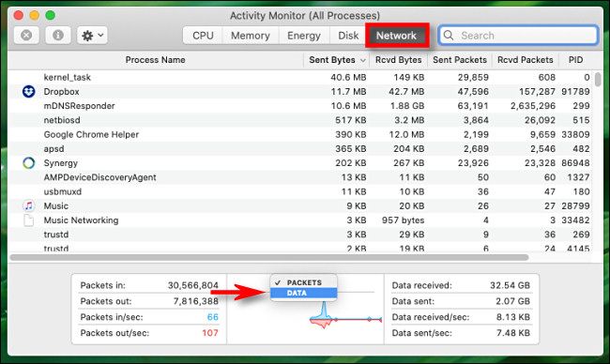
Task: Click the Synergy app icon
Action: 29,163
